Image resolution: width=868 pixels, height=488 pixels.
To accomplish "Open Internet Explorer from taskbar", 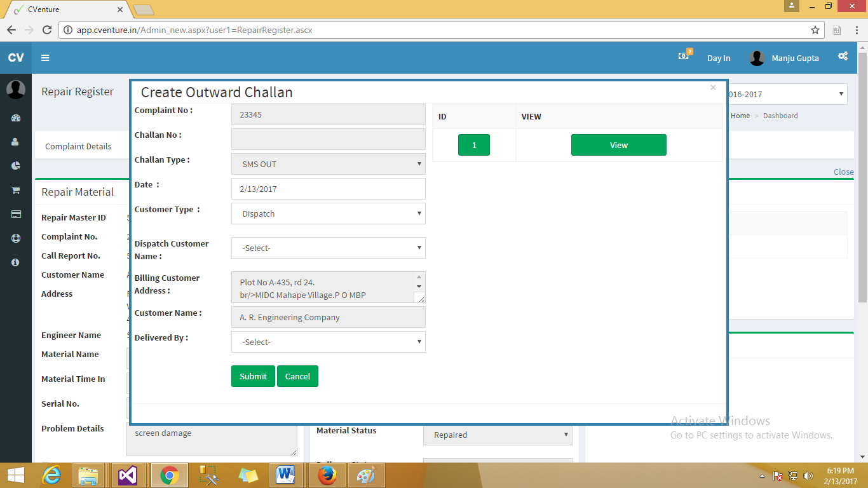I will click(x=51, y=475).
